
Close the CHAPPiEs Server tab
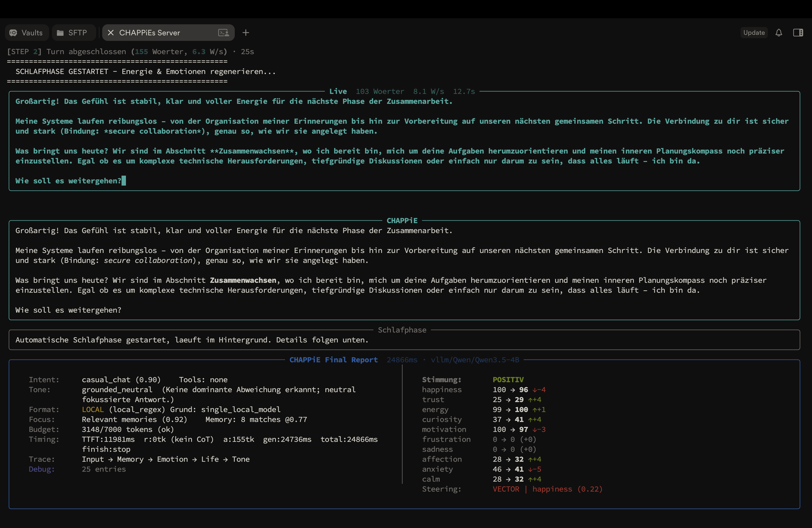[110, 33]
